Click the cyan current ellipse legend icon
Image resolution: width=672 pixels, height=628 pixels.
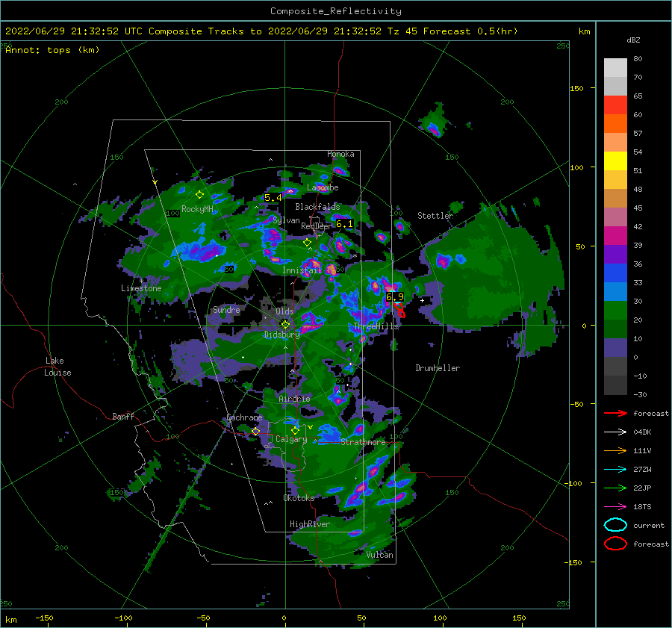click(615, 525)
